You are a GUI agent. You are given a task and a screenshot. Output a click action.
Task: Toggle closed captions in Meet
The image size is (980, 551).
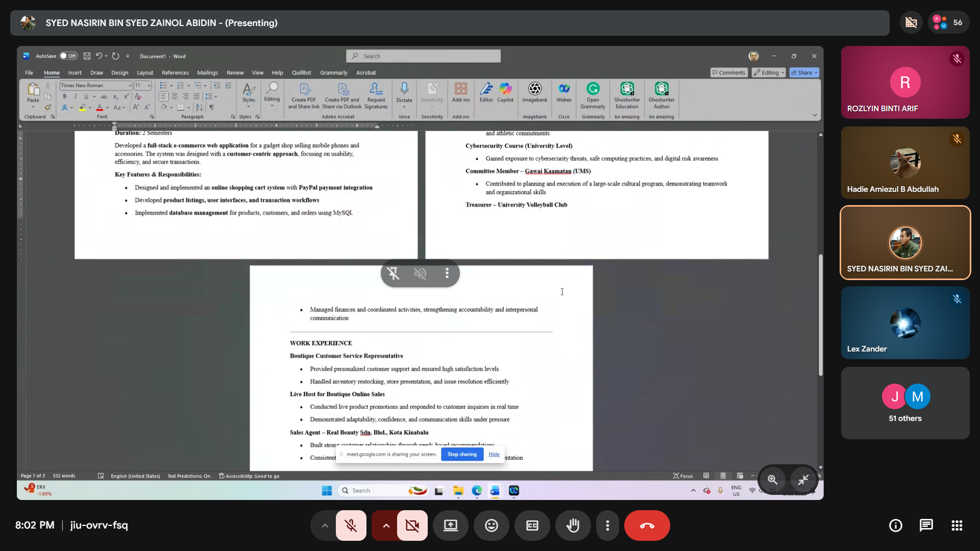click(532, 525)
